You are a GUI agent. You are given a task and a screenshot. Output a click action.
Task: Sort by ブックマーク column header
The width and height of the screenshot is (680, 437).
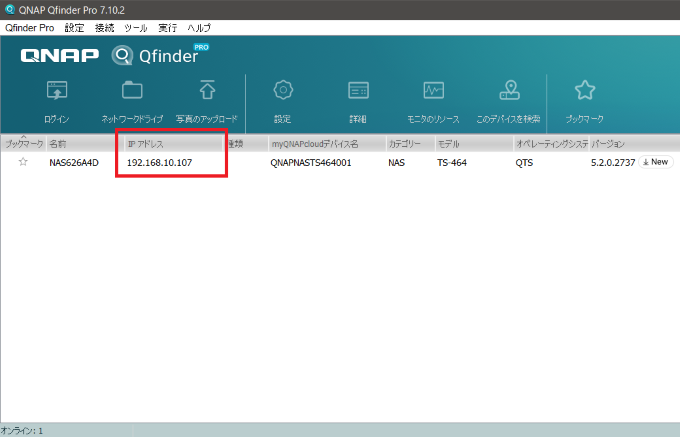click(x=23, y=144)
